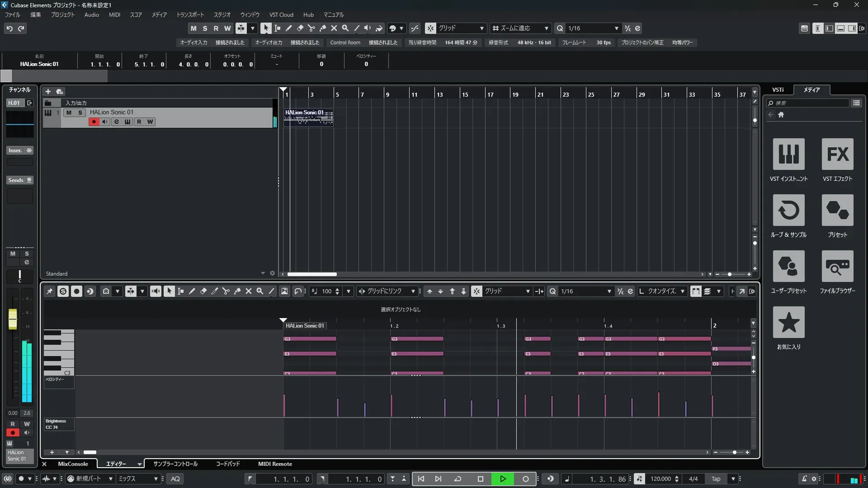Solo the HALion Sonic 01 track
The width and height of the screenshot is (868, 488).
coord(80,113)
